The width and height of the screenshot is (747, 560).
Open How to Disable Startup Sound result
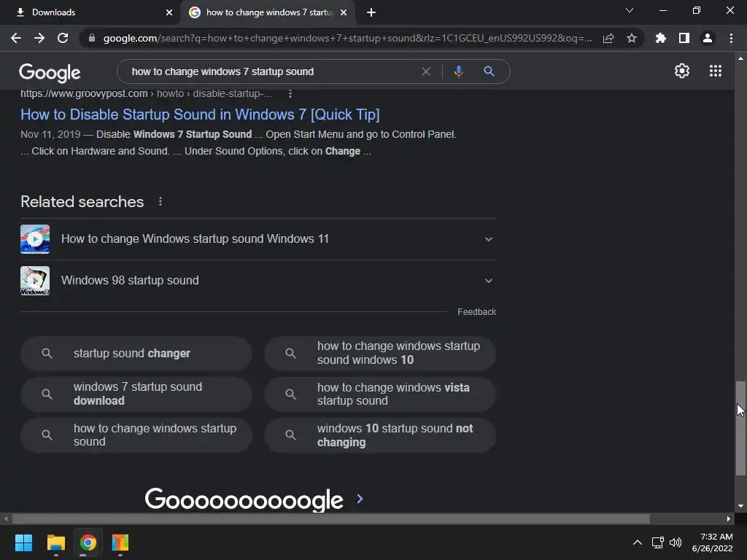(200, 114)
